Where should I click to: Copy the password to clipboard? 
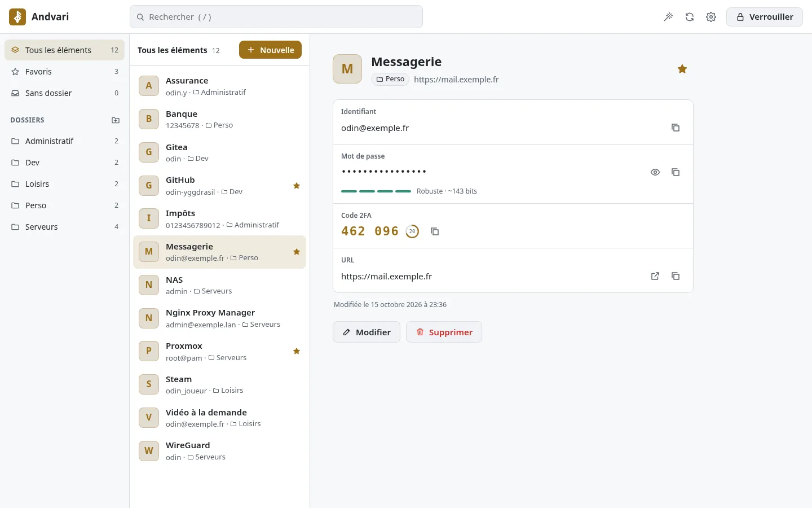(676, 172)
